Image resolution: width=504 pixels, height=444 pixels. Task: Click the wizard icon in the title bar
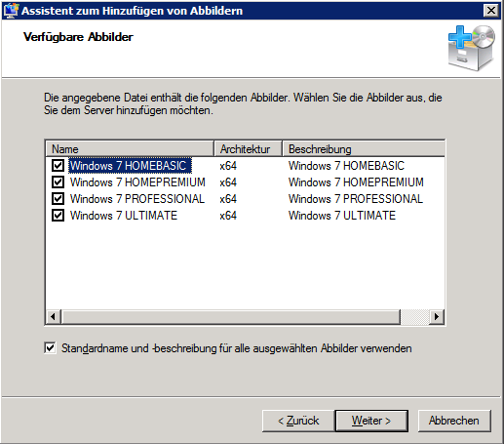11,11
